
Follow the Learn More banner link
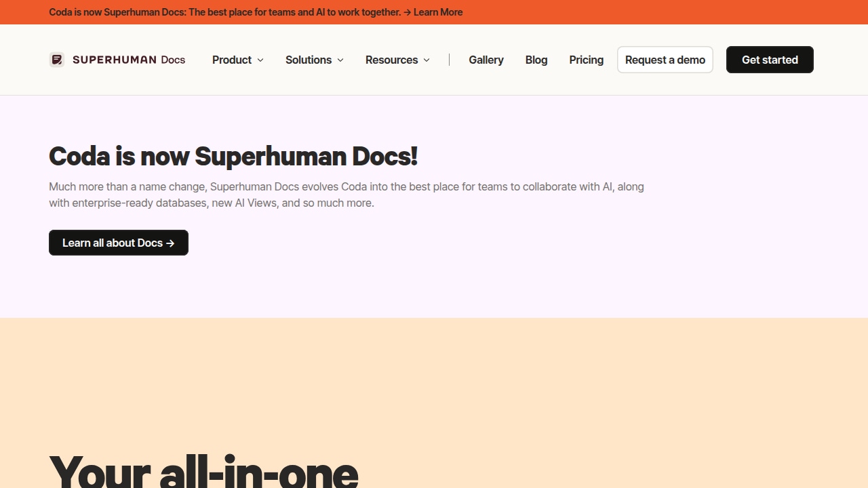(x=438, y=12)
